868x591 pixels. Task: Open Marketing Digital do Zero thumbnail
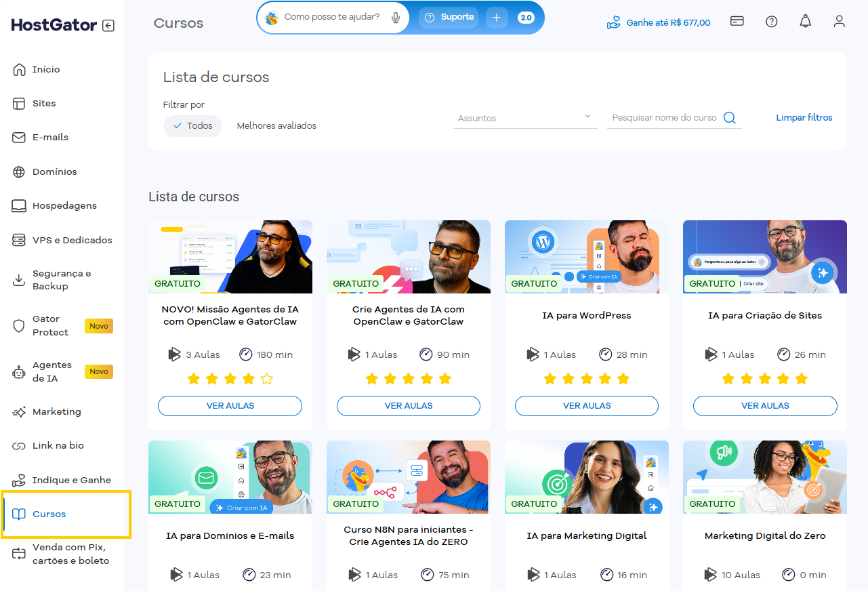[x=765, y=477]
